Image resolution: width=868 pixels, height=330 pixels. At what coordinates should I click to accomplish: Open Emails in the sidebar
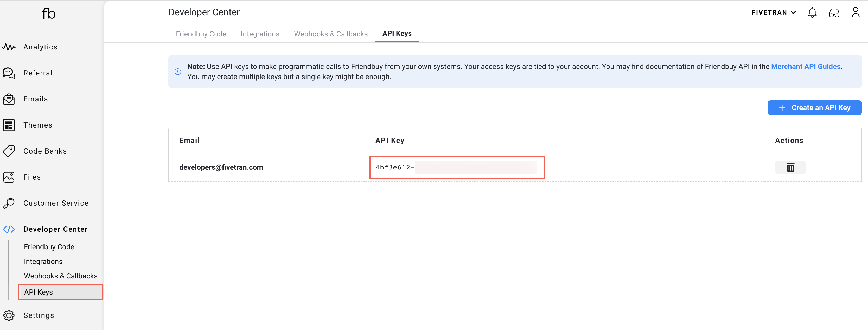click(36, 99)
